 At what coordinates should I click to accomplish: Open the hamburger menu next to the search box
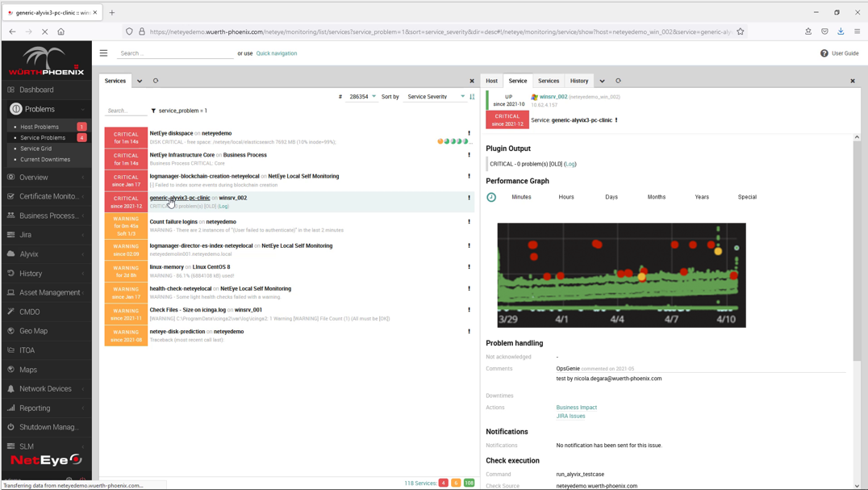point(103,53)
